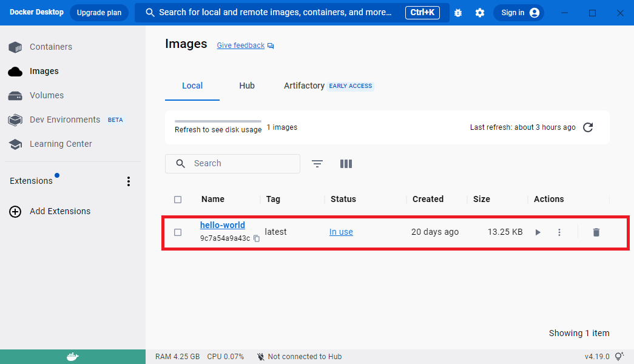Open the Give feedback link
Viewport: 634px width, 364px height.
click(x=241, y=45)
